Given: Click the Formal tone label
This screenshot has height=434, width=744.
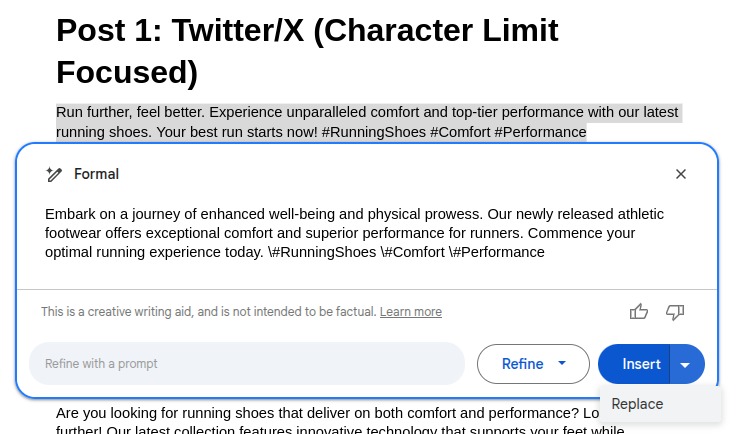Looking at the screenshot, I should (x=96, y=174).
